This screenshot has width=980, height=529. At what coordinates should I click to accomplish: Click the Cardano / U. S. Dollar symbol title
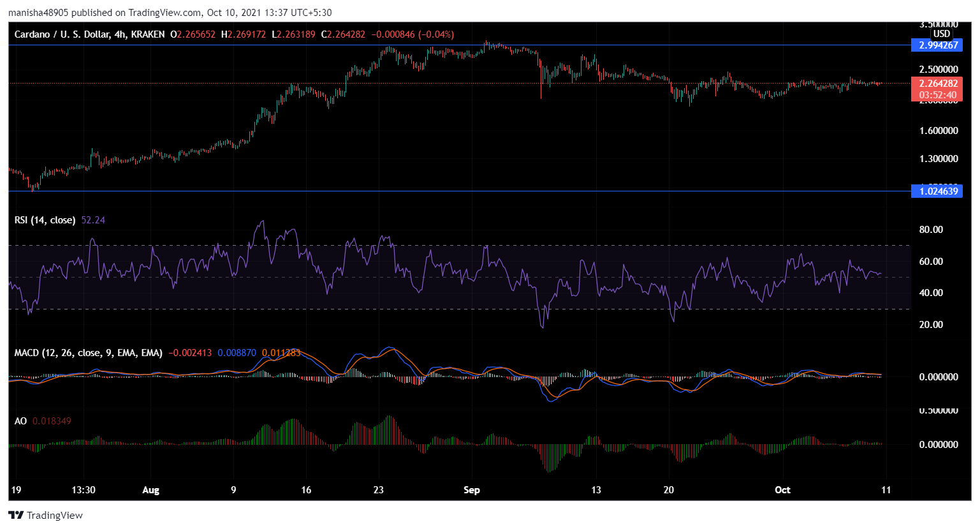[x=90, y=34]
